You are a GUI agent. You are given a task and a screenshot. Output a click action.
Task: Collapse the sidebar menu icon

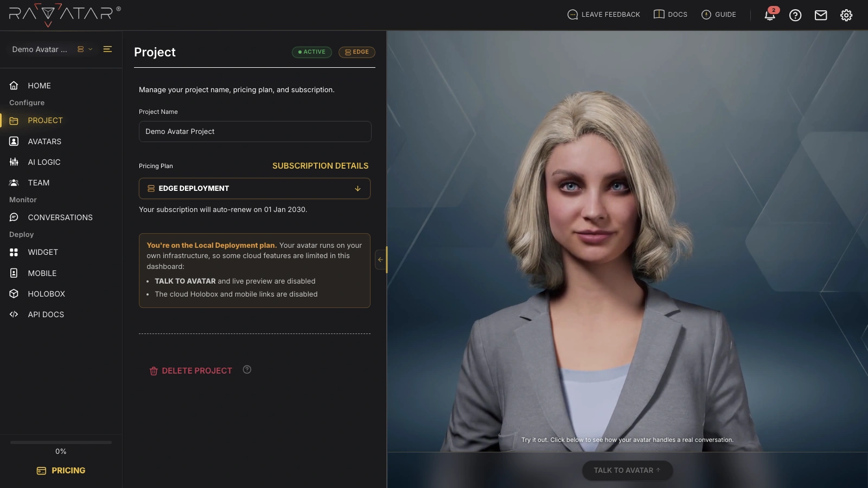point(107,49)
